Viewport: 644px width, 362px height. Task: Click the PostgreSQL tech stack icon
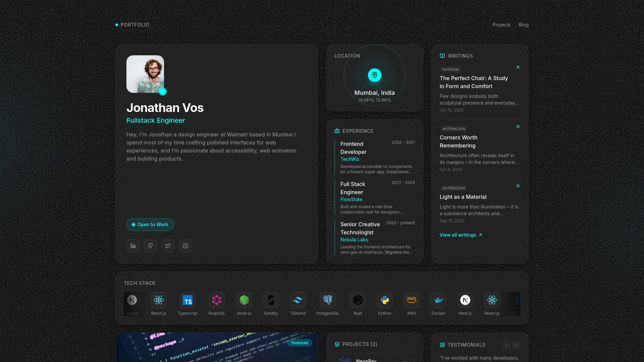tap(328, 300)
